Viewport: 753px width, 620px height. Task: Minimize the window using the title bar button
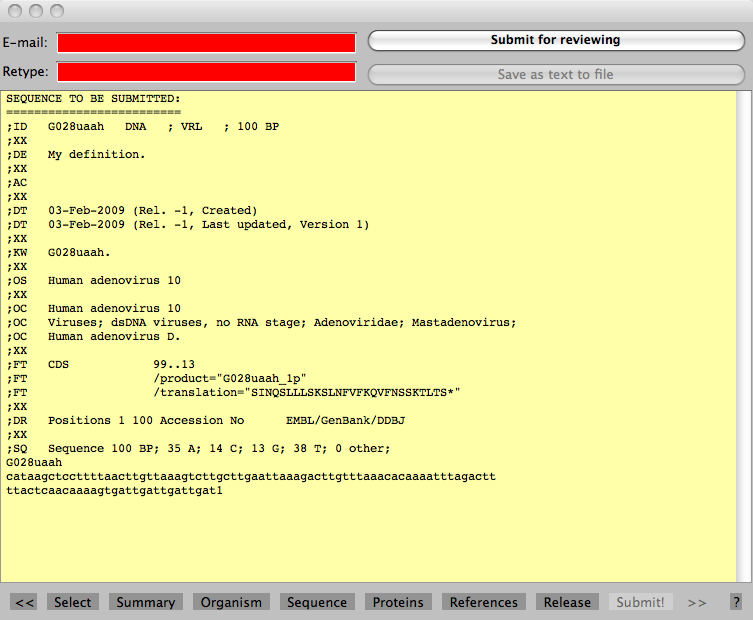pyautogui.click(x=36, y=11)
